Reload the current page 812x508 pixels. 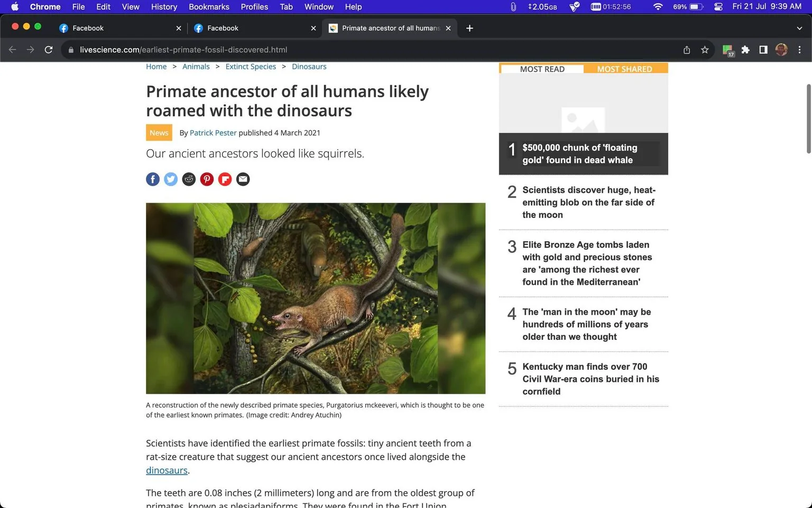pyautogui.click(x=49, y=50)
